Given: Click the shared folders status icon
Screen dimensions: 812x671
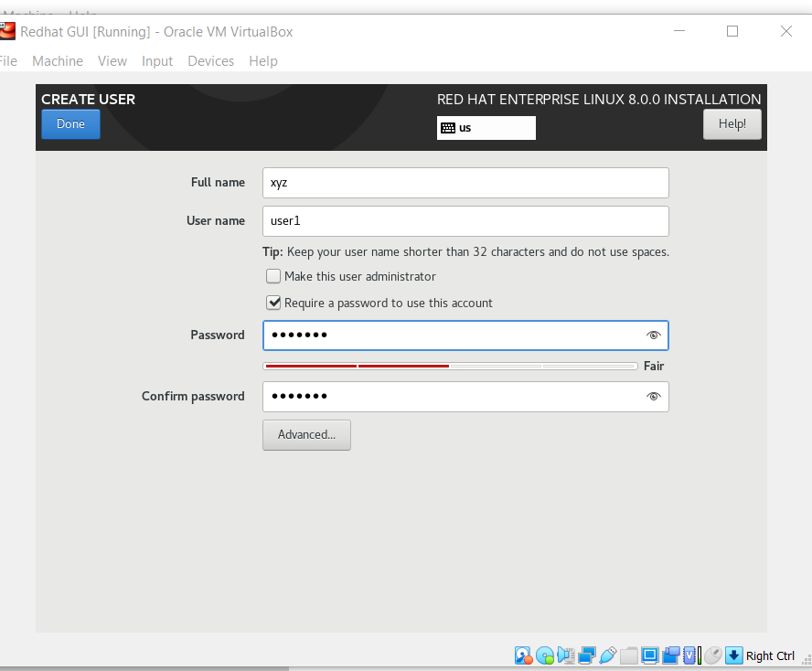Looking at the screenshot, I should (629, 655).
